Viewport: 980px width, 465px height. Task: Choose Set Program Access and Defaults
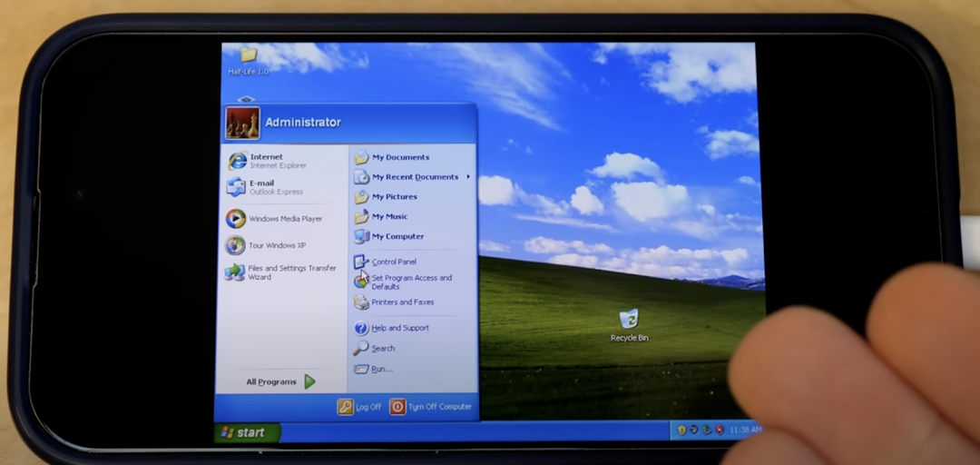403,282
